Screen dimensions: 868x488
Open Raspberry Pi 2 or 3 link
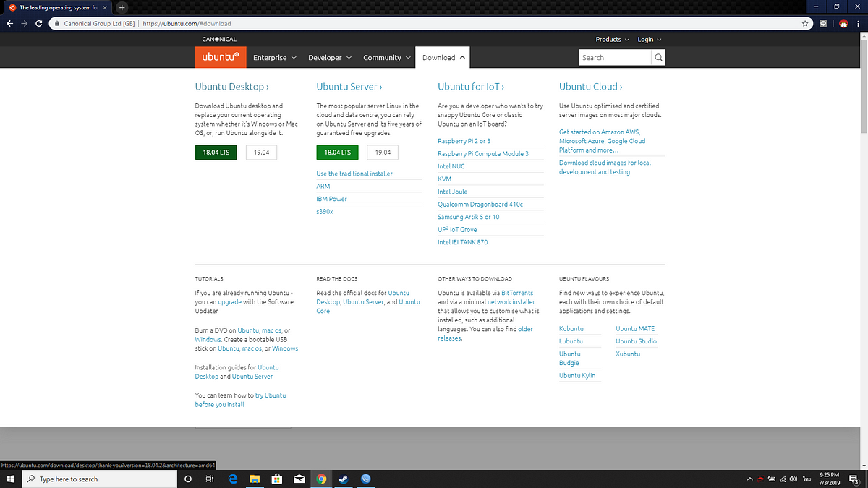[x=464, y=141]
